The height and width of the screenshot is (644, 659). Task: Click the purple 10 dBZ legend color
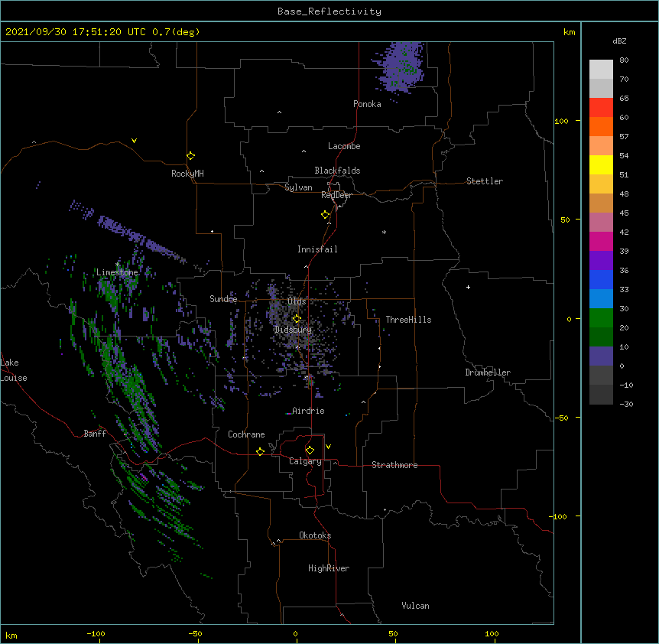601,356
